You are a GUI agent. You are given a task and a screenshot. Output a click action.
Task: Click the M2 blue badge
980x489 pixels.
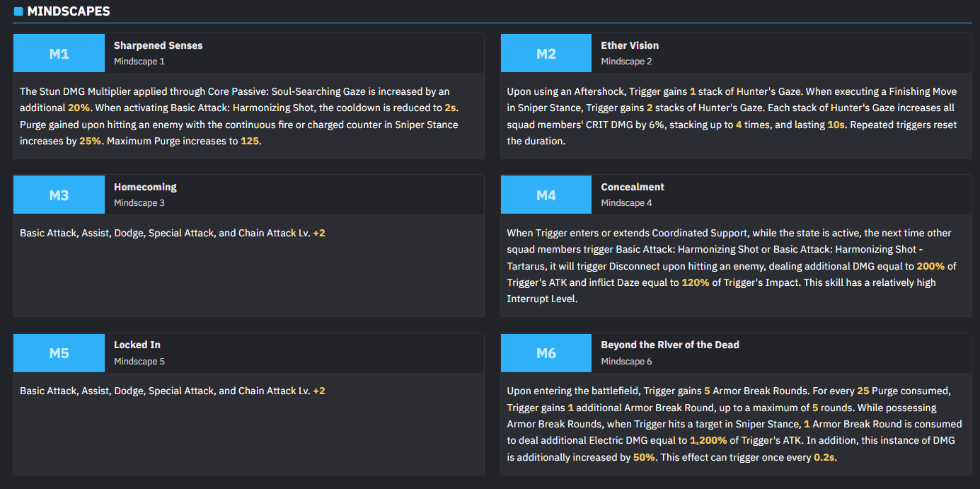click(546, 53)
